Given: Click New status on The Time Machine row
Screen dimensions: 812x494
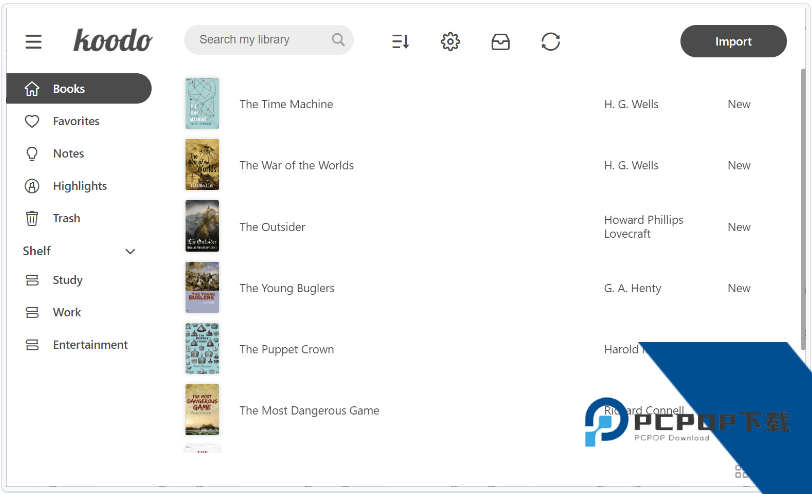Looking at the screenshot, I should [739, 104].
